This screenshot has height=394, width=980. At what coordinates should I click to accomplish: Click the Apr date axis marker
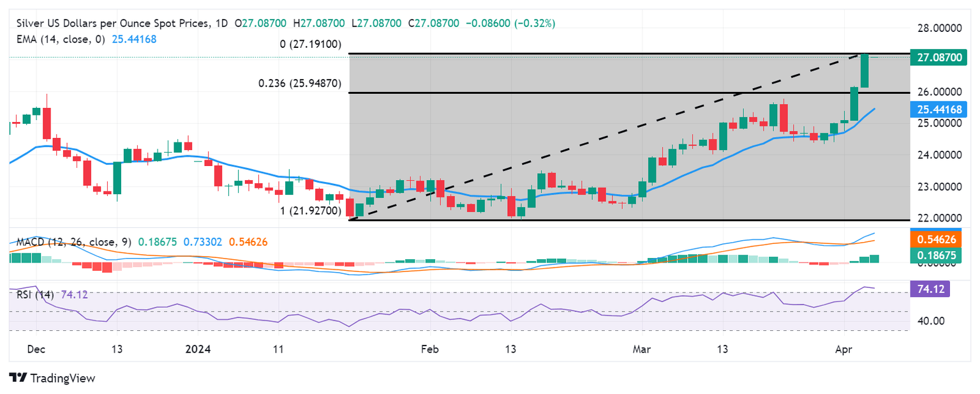tap(844, 350)
